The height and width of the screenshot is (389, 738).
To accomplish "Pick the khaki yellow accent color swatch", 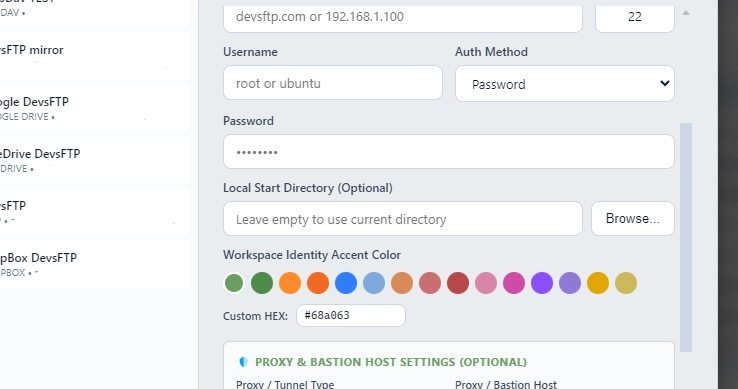I will point(626,283).
